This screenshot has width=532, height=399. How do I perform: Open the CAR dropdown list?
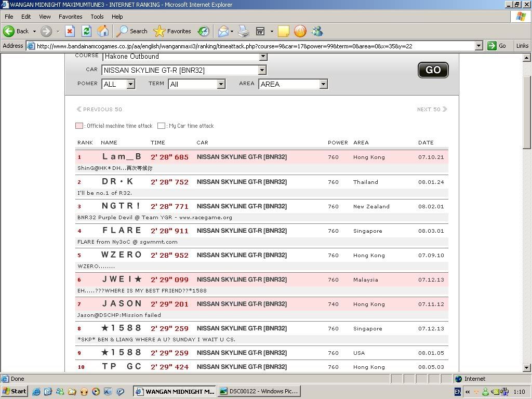(262, 70)
